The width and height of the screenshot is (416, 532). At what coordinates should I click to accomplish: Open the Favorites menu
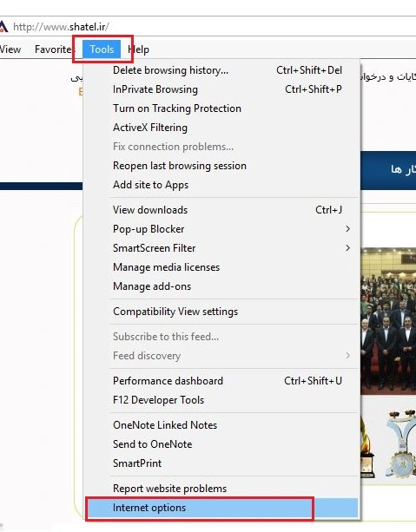pyautogui.click(x=53, y=49)
